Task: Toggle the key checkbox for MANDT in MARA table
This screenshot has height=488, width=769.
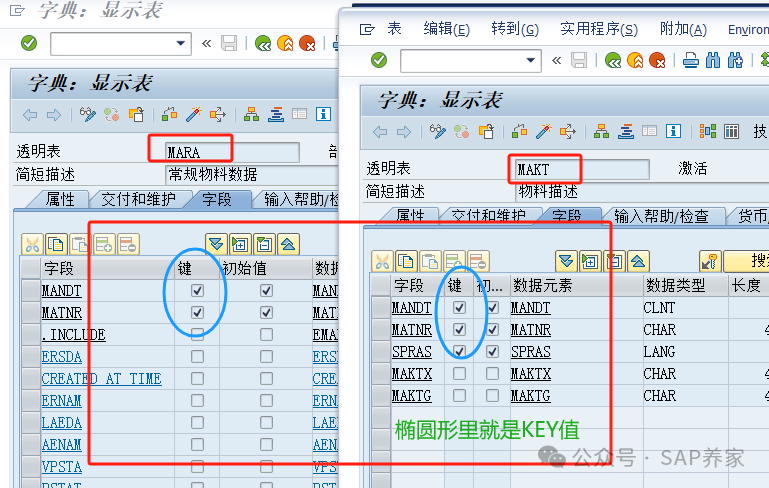Action: click(x=197, y=290)
